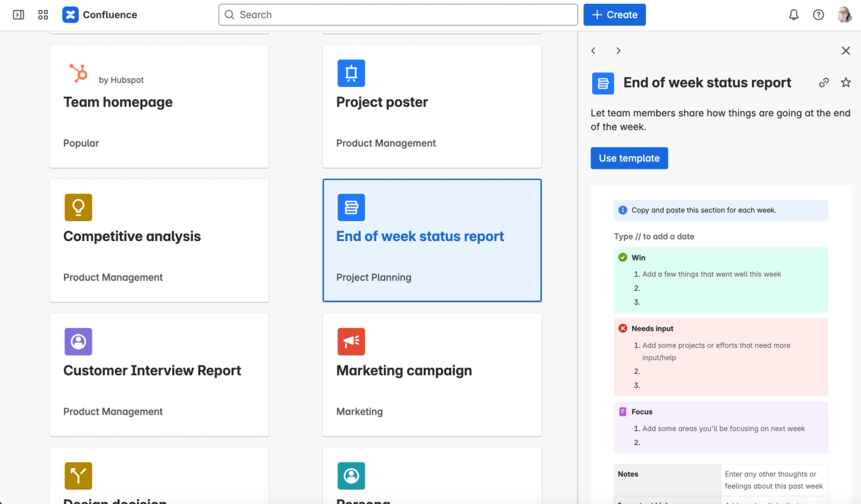Select the Persona template card
861x504 pixels.
[x=432, y=481]
